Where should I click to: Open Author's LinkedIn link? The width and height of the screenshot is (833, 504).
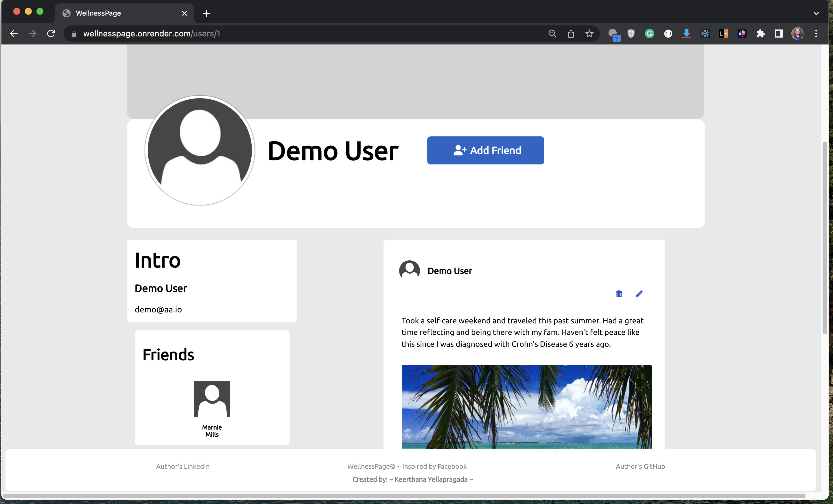tap(183, 466)
